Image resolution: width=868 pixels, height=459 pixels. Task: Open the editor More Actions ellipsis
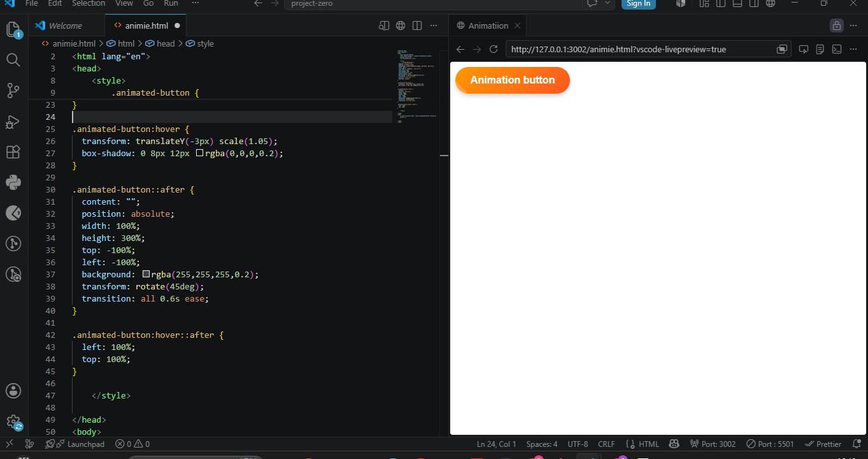pos(434,25)
